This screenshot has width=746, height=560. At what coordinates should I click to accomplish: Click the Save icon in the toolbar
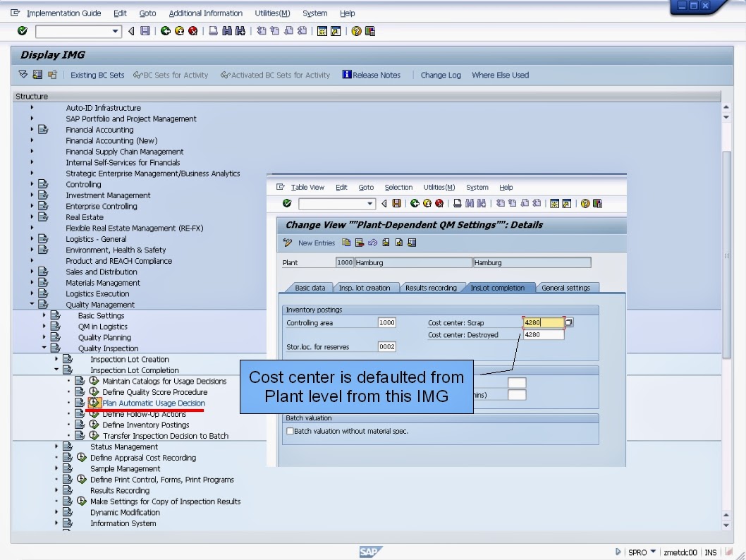144,30
